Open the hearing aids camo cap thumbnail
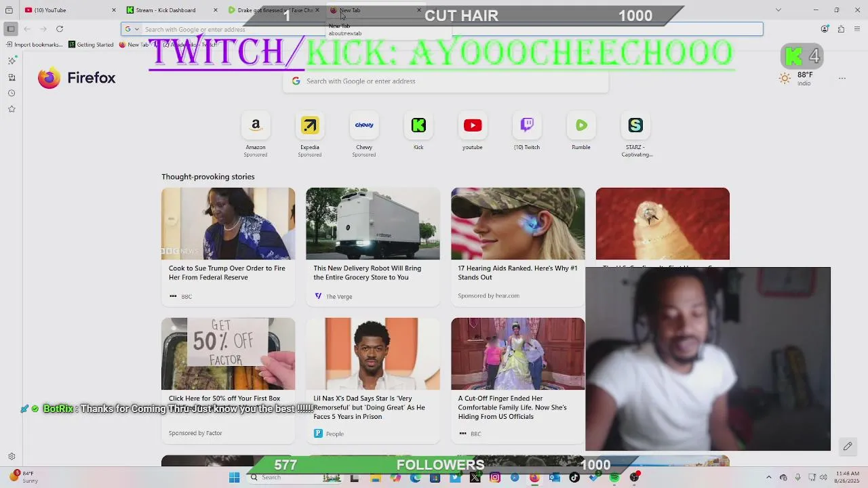Viewport: 868px width, 488px height. click(517, 224)
